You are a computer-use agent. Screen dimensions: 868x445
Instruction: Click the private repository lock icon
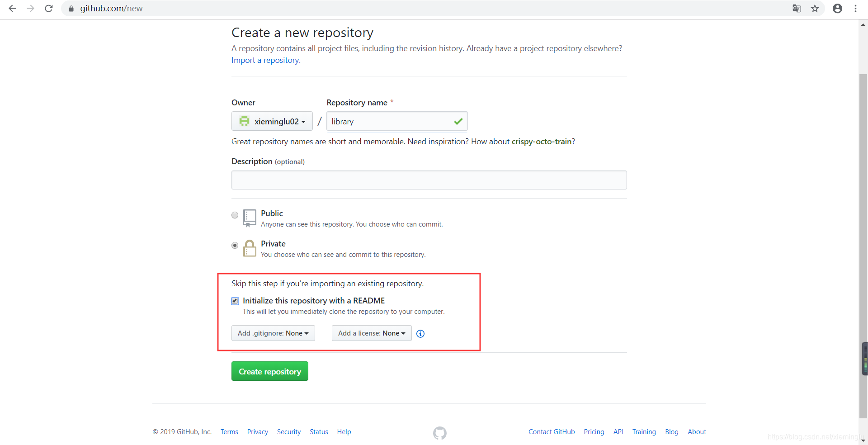(250, 248)
